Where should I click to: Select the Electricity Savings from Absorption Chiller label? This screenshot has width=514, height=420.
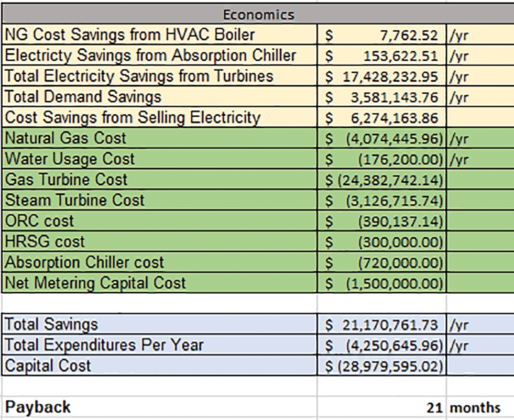click(x=150, y=56)
